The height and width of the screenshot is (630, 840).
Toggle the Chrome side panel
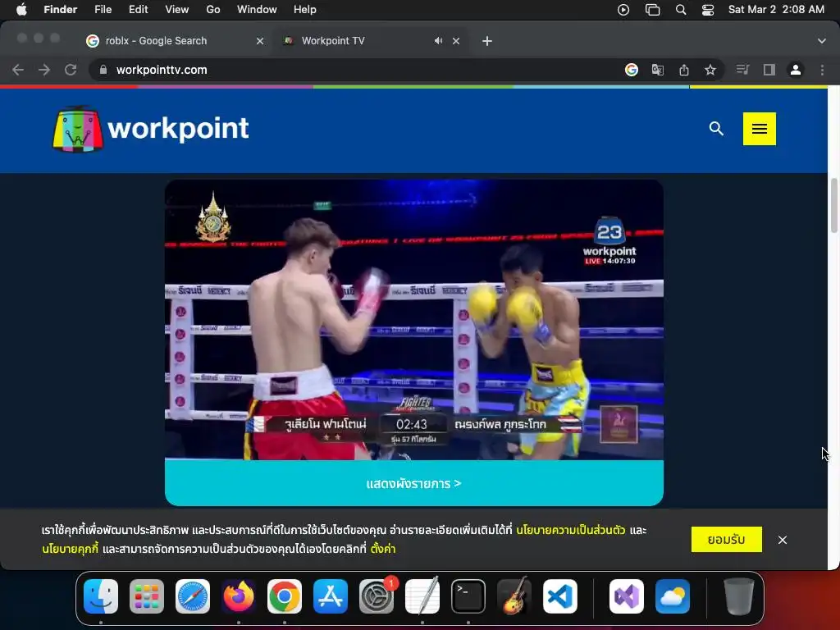click(769, 70)
